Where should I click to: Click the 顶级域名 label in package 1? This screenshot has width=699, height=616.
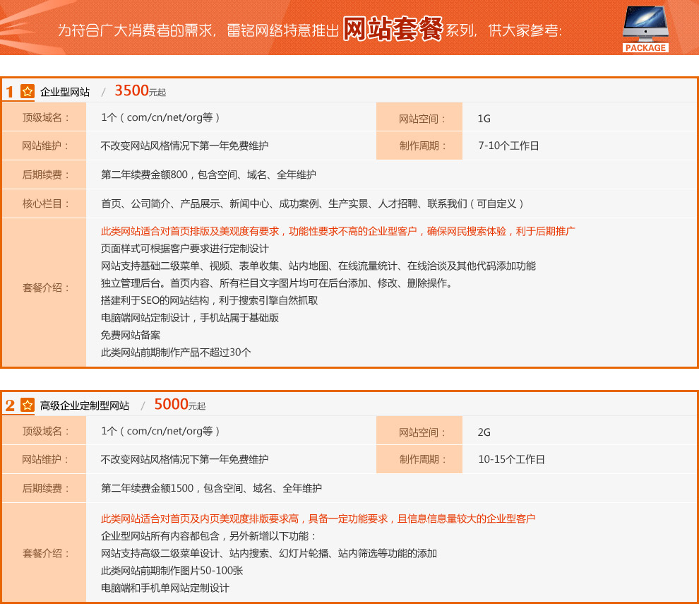click(45, 118)
